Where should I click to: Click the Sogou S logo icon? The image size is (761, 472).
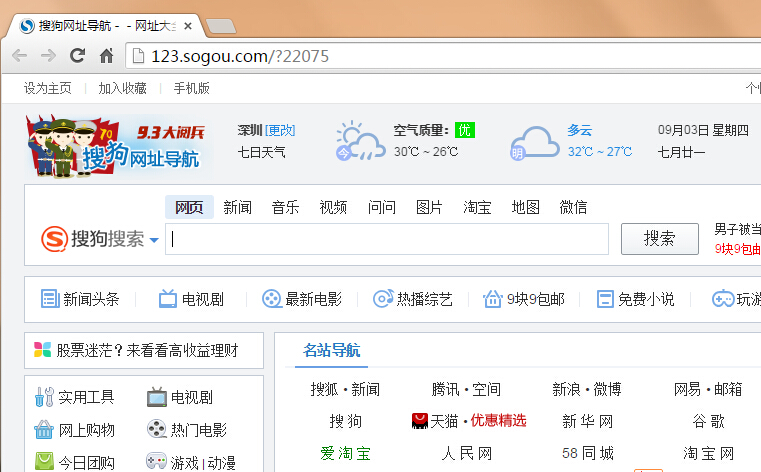(54, 239)
